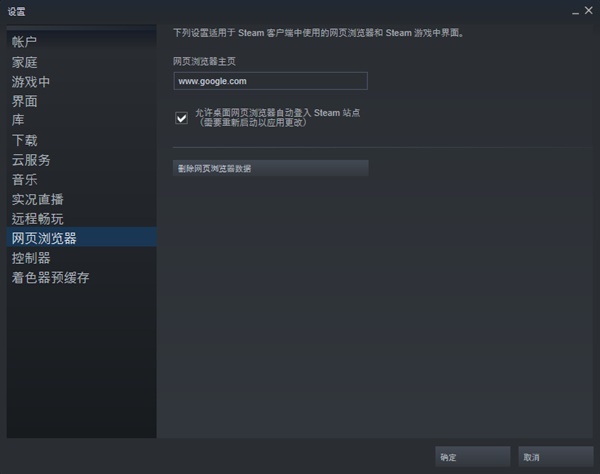Open the 音乐 settings page

tap(82, 179)
